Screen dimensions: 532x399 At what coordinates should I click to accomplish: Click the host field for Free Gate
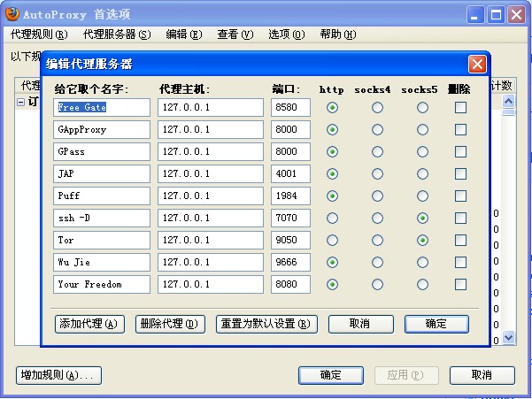click(x=211, y=107)
